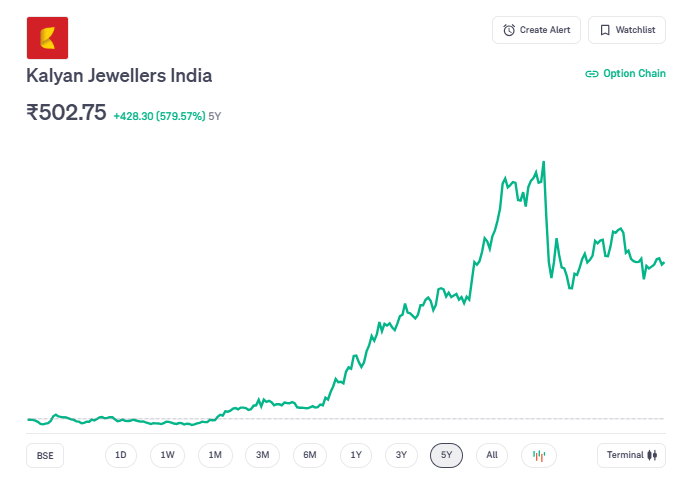685x496 pixels.
Task: Select the 1Y time range
Action: point(356,455)
